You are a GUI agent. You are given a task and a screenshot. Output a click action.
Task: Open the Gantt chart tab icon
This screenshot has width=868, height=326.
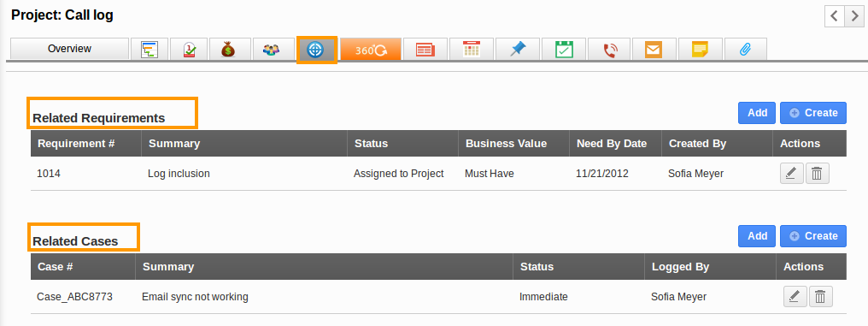tap(150, 50)
